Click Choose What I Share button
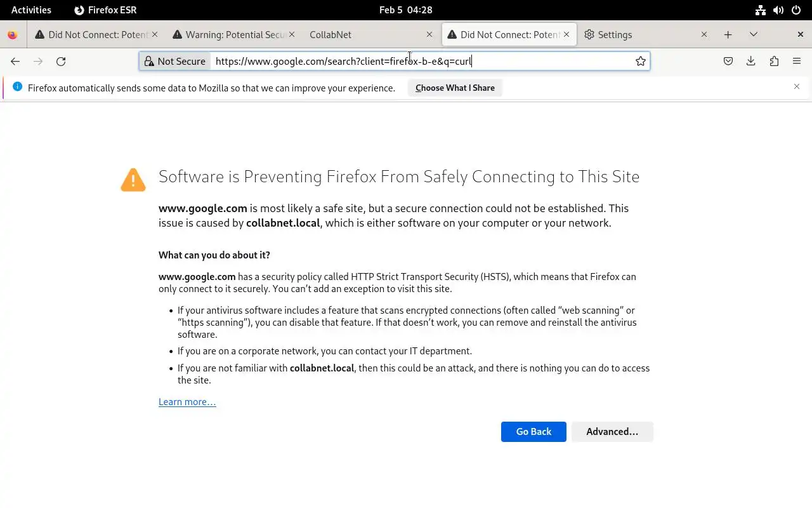812x508 pixels. pyautogui.click(x=455, y=88)
